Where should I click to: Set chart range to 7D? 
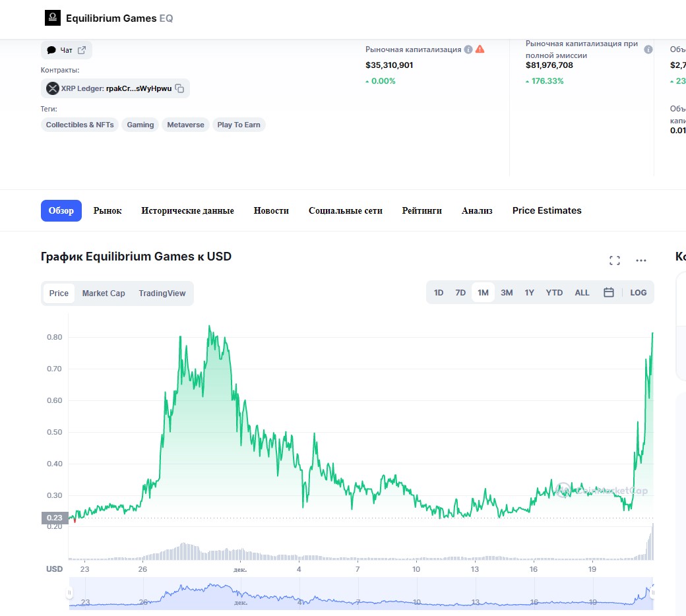(x=460, y=293)
